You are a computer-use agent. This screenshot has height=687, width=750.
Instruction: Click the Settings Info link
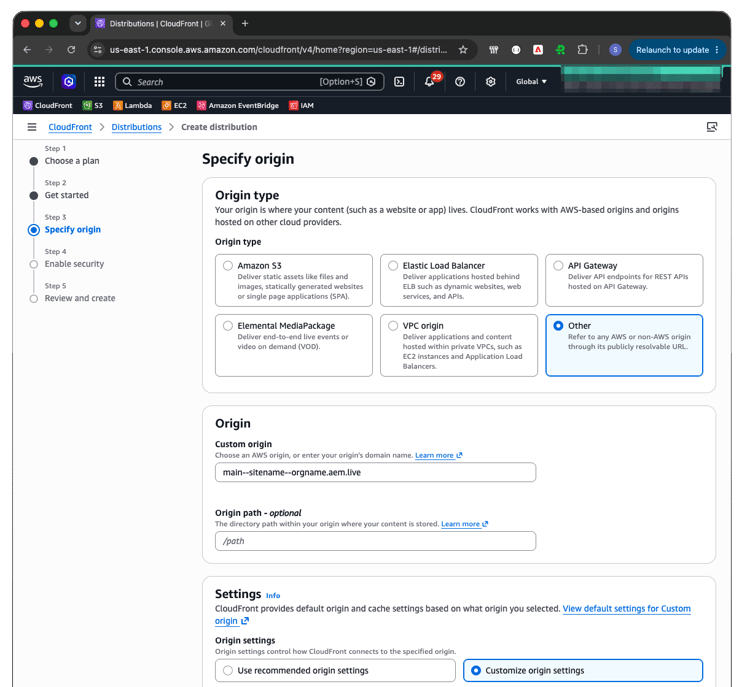[x=273, y=596]
